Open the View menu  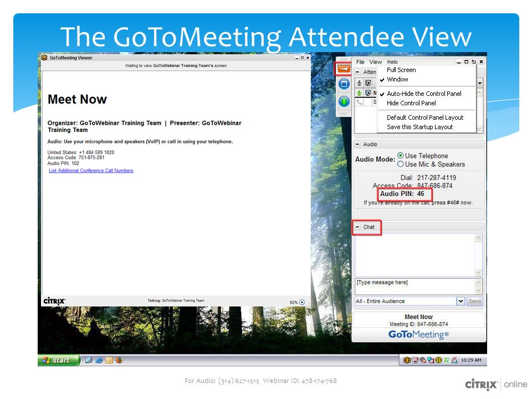(375, 62)
